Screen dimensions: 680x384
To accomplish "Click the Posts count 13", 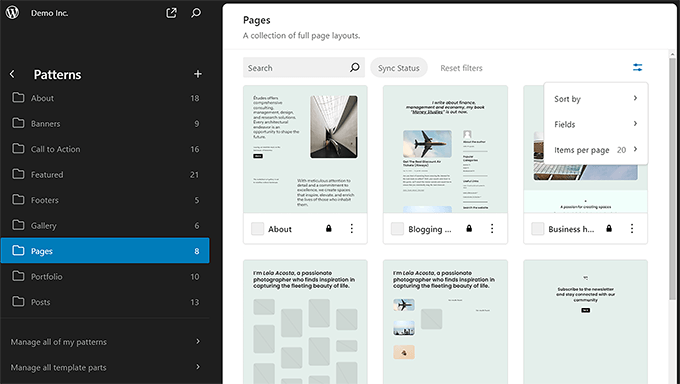I will tap(194, 302).
